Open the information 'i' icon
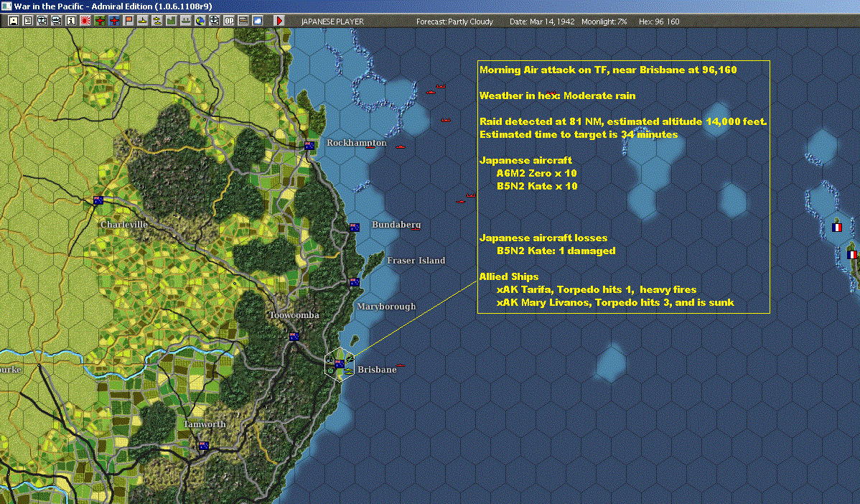 (71, 21)
